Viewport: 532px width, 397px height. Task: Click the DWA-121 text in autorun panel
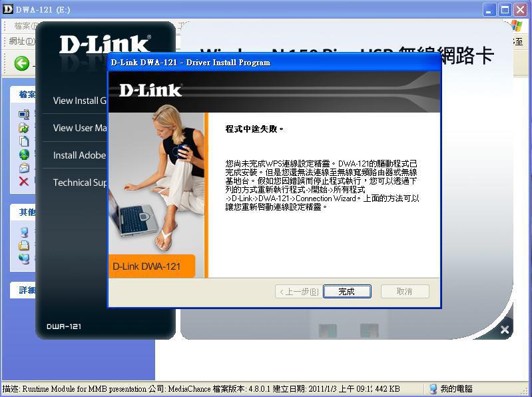coord(64,326)
